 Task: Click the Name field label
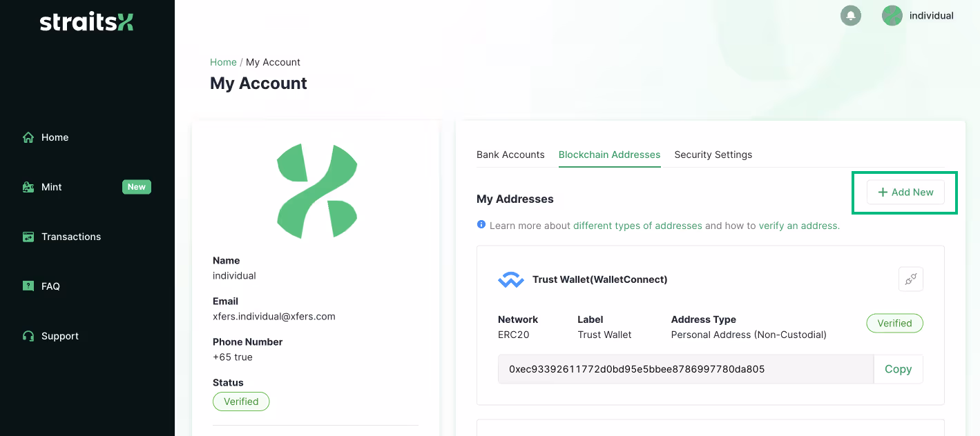point(227,261)
